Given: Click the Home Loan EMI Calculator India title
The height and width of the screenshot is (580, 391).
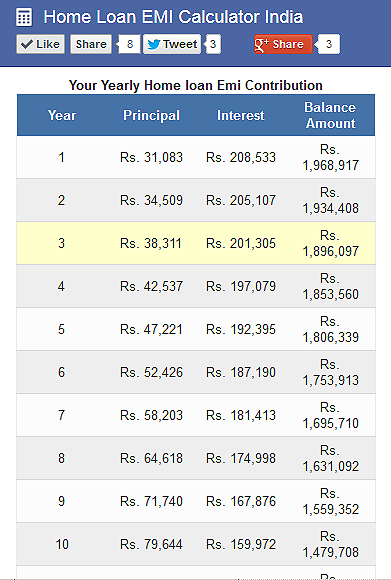Looking at the screenshot, I should [x=173, y=17].
